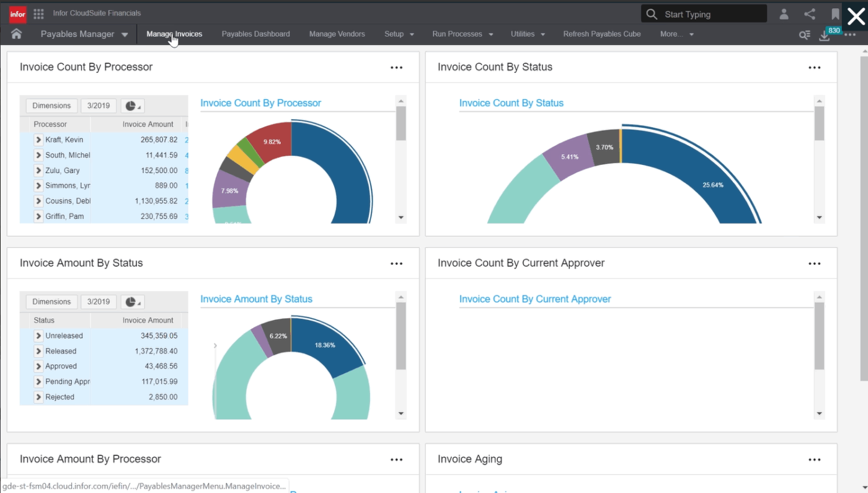The width and height of the screenshot is (868, 493).
Task: Open options menu for Invoice Count By Status
Action: click(814, 68)
